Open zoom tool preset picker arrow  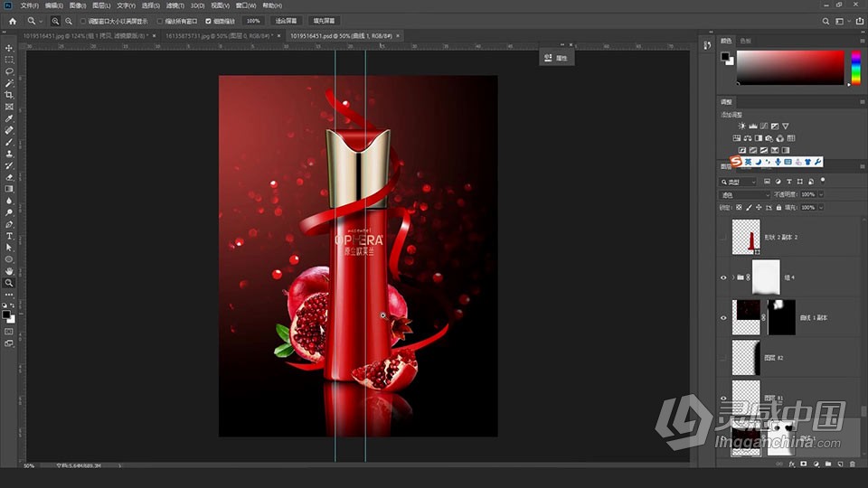[41, 21]
